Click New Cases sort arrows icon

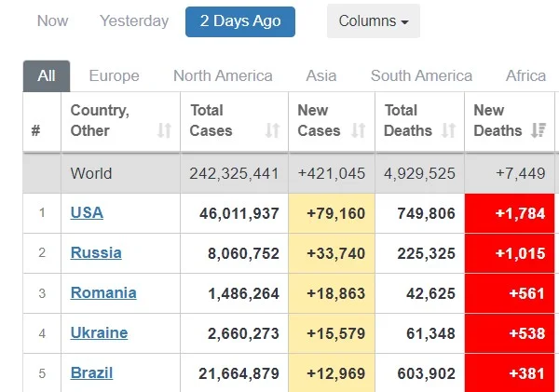coord(359,131)
